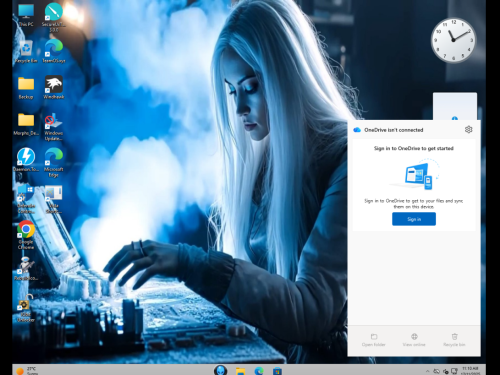
Task: Select the Daemon Tools desktop shortcut
Action: pos(26,160)
